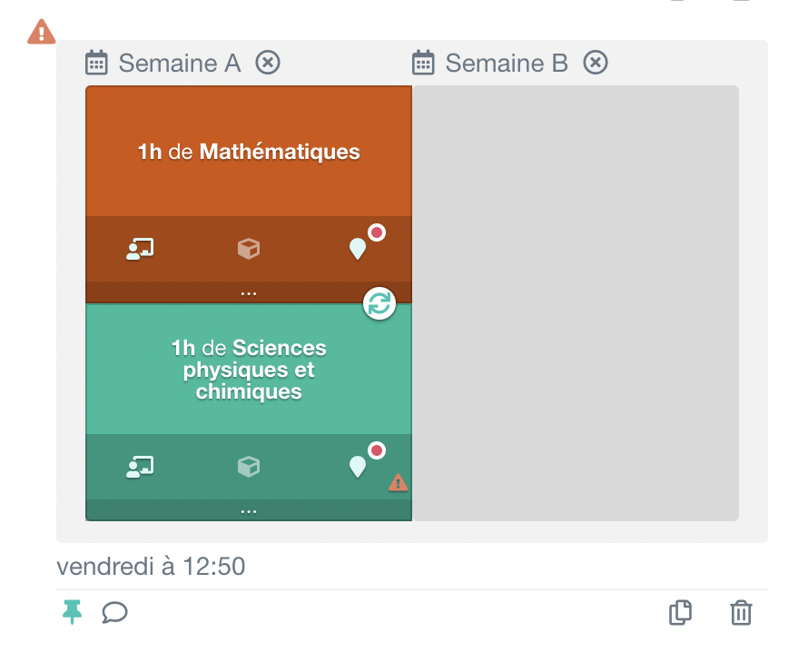The height and width of the screenshot is (672, 808).
Task: Duplicate entry using the copy icon
Action: coord(680,613)
